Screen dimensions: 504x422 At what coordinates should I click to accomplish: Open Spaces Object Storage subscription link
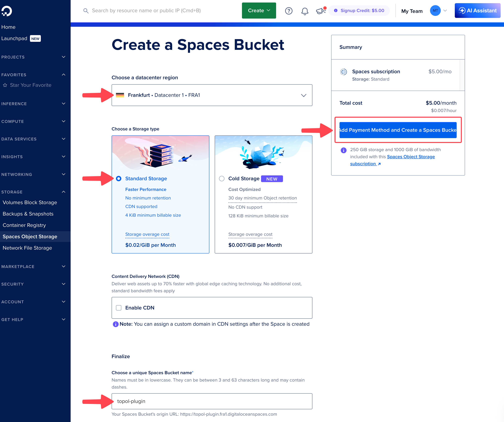pyautogui.click(x=392, y=160)
